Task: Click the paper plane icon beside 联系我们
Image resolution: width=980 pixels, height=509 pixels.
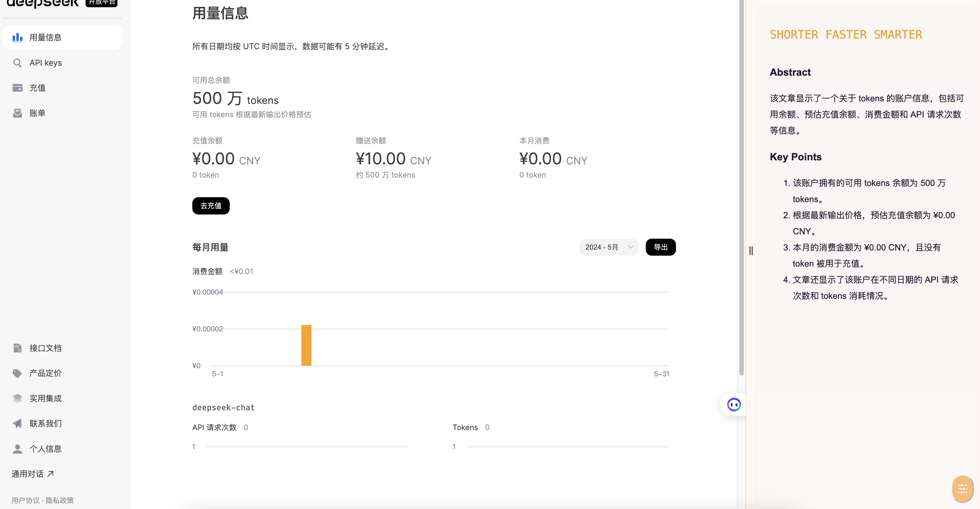Action: (x=18, y=423)
